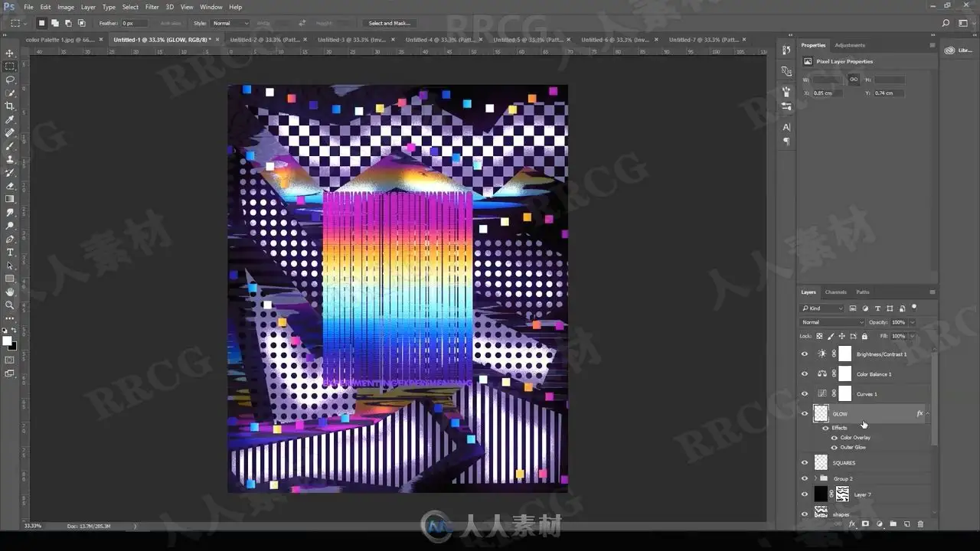The image size is (980, 551).
Task: Switch to color Palette 1.jpg document tab
Action: tap(61, 39)
